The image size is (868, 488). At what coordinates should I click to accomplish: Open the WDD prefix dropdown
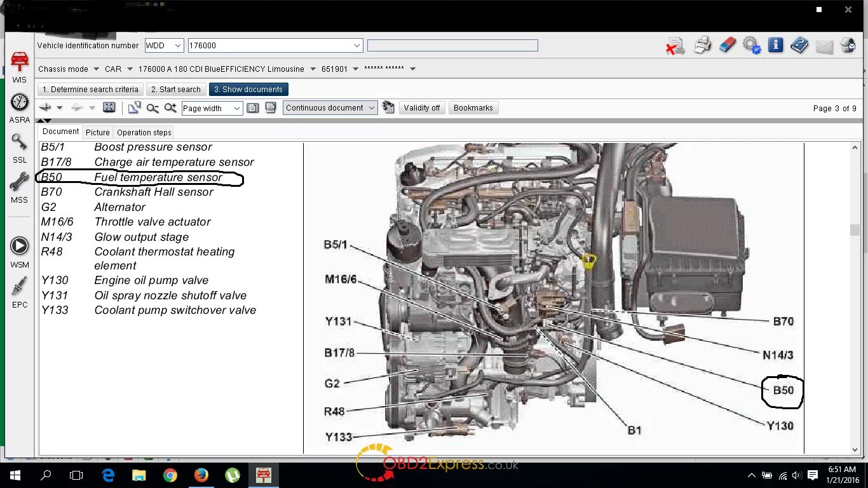(x=177, y=46)
